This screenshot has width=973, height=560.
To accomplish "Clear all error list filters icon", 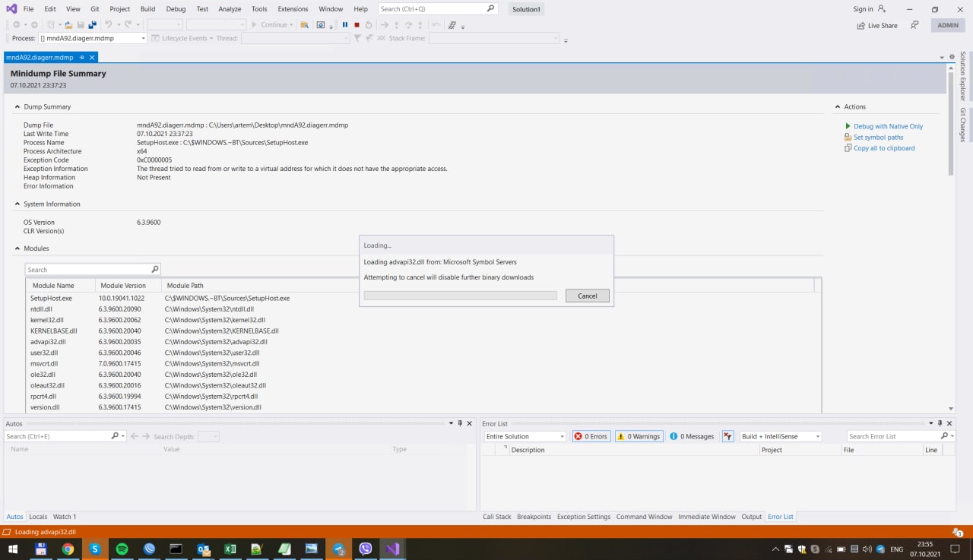I will [x=728, y=436].
